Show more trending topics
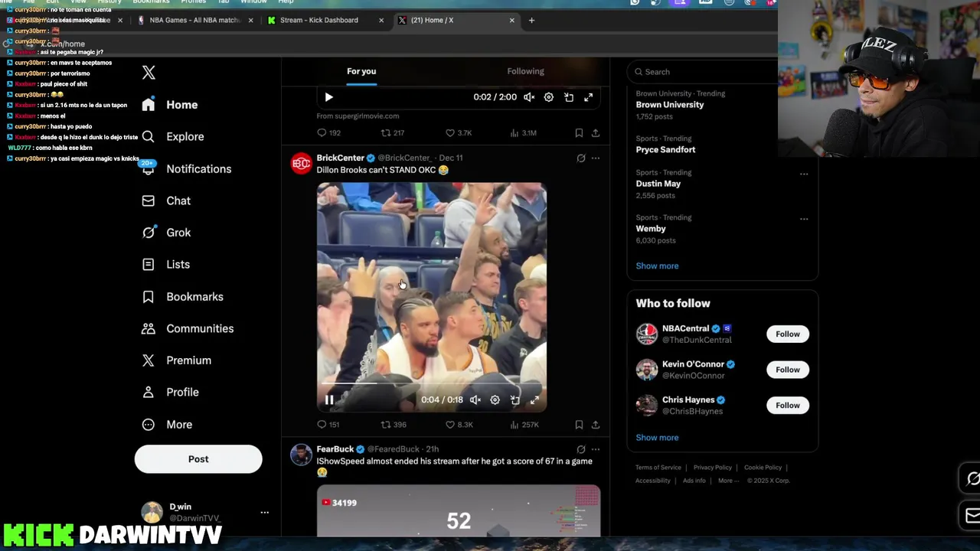The image size is (980, 551). pos(657,266)
